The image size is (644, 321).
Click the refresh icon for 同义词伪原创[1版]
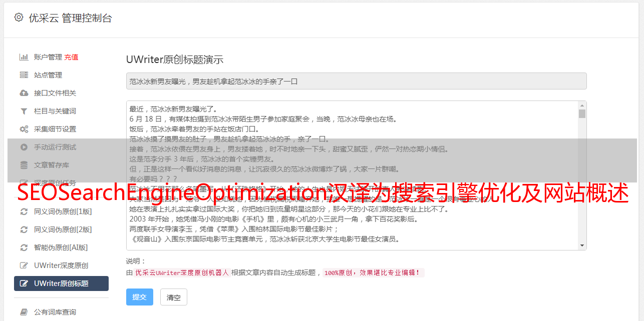(24, 211)
